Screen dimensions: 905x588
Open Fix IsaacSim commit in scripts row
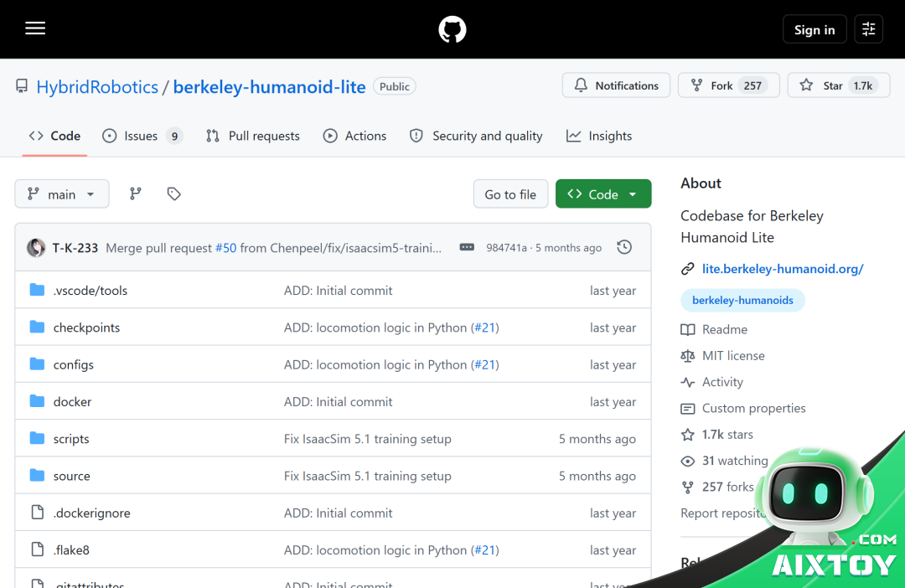click(368, 439)
